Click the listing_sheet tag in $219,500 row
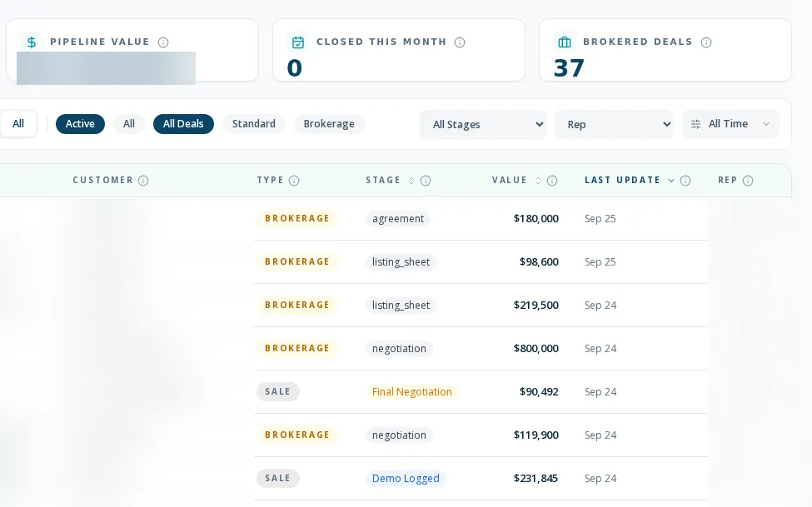This screenshot has height=507, width=812. pos(401,305)
